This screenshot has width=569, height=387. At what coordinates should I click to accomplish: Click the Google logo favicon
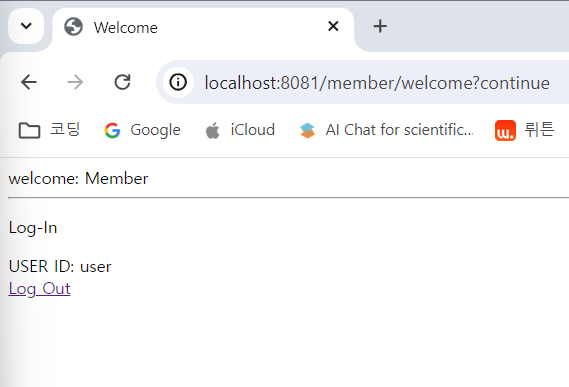point(112,130)
